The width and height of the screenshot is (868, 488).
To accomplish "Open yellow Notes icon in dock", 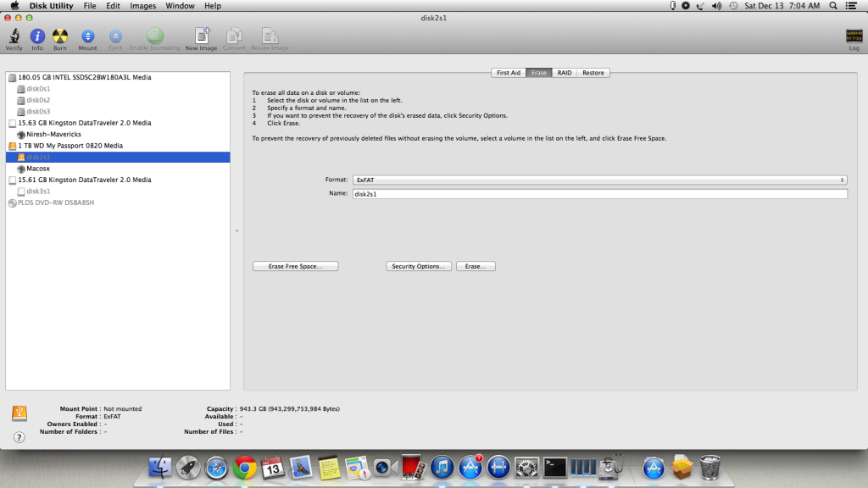I will pyautogui.click(x=329, y=468).
